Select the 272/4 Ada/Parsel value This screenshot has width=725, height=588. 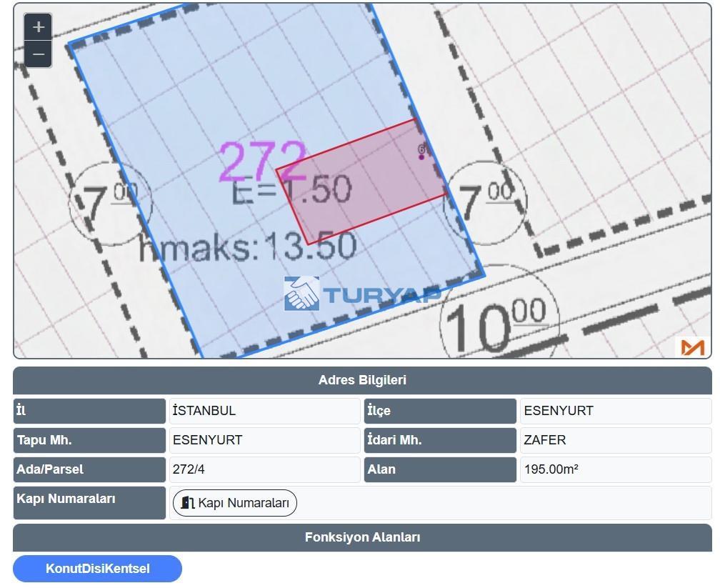pyautogui.click(x=189, y=469)
